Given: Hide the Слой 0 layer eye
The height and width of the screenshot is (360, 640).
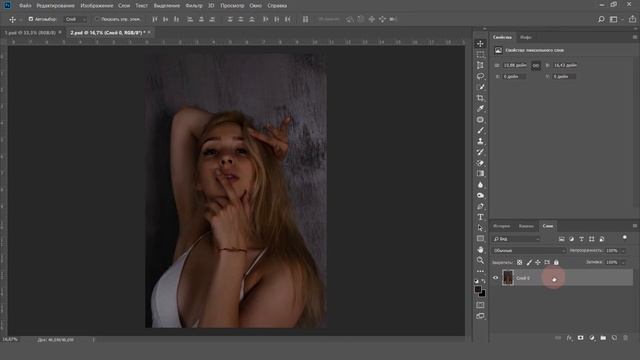Looking at the screenshot, I should pos(496,278).
